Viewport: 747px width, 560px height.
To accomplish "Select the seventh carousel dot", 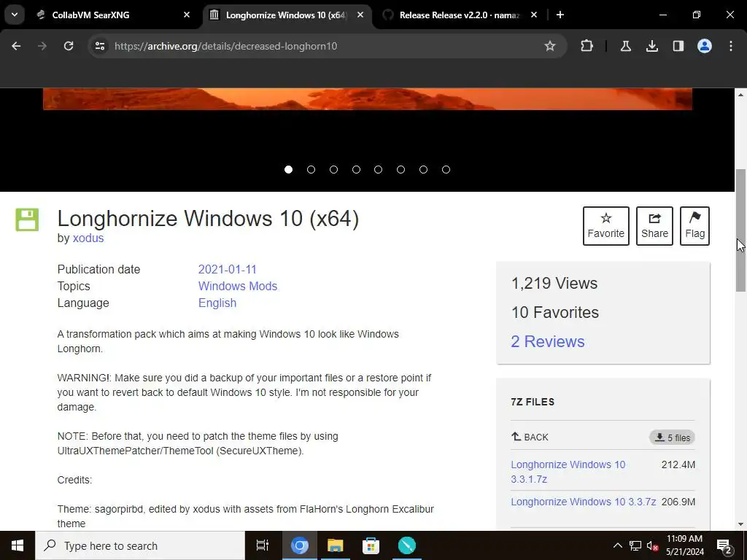I will [423, 169].
